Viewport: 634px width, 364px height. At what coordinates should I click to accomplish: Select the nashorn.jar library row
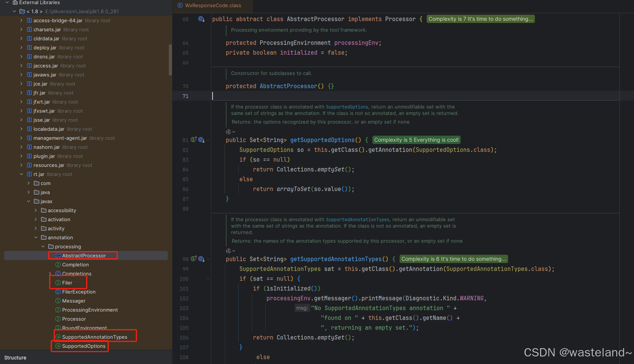[86, 147]
